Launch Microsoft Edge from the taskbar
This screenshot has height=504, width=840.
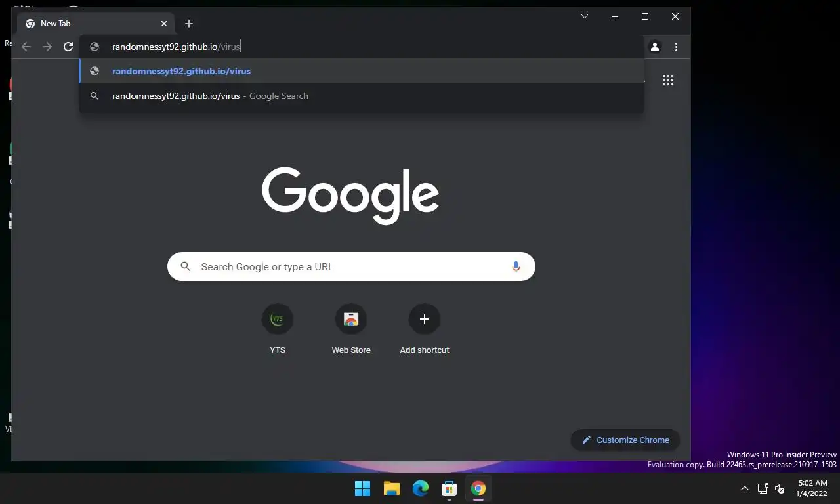[x=421, y=488]
